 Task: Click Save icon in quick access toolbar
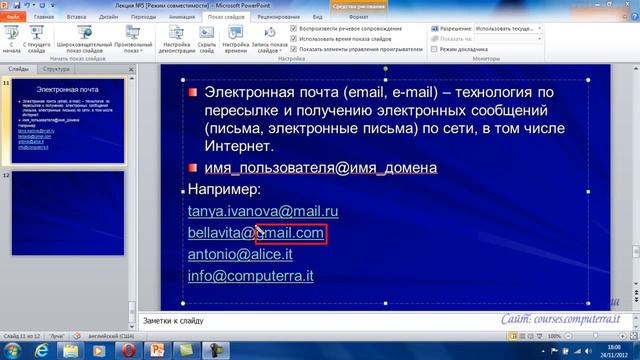pyautogui.click(x=17, y=5)
